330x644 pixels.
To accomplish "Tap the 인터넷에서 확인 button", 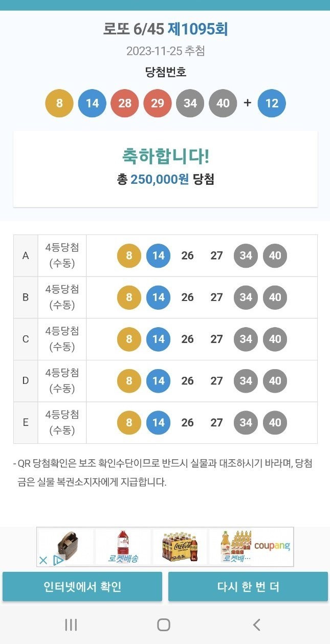I will click(x=82, y=586).
